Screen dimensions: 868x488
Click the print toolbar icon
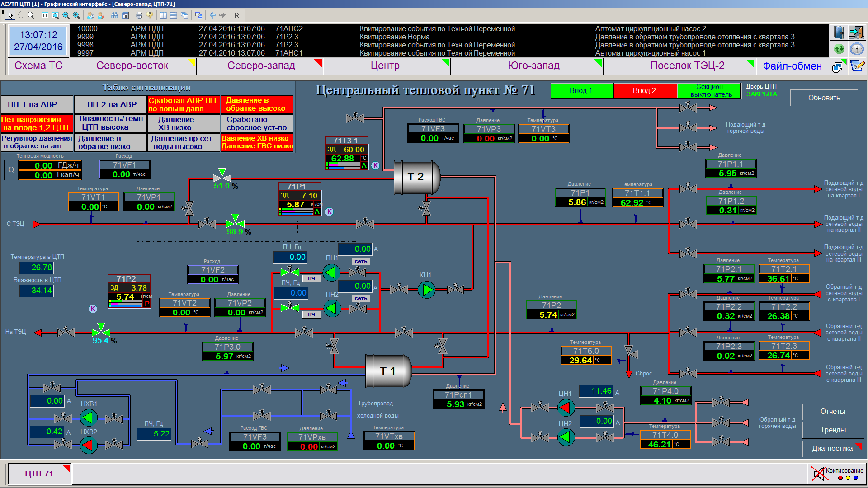(139, 15)
